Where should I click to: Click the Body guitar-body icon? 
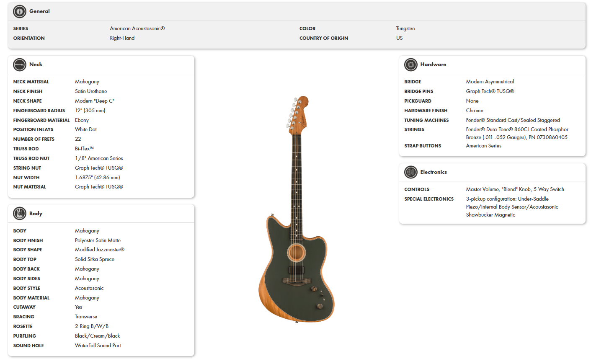(x=19, y=213)
